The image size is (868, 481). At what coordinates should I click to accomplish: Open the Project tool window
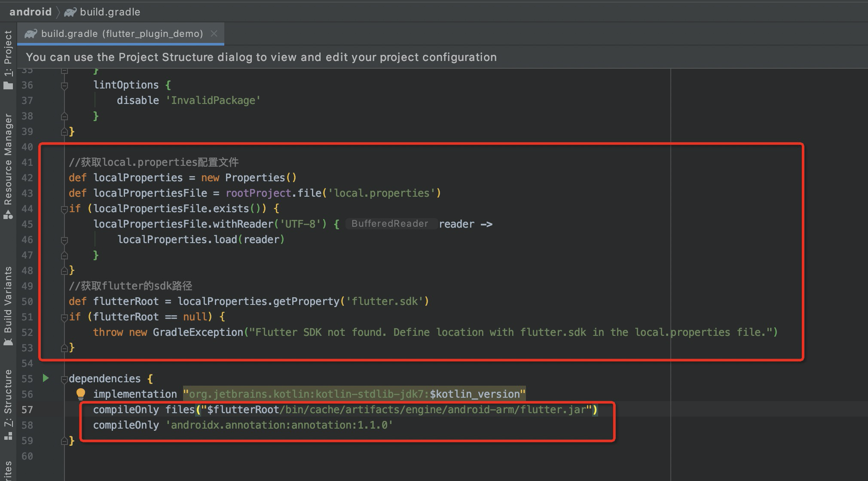[x=8, y=52]
